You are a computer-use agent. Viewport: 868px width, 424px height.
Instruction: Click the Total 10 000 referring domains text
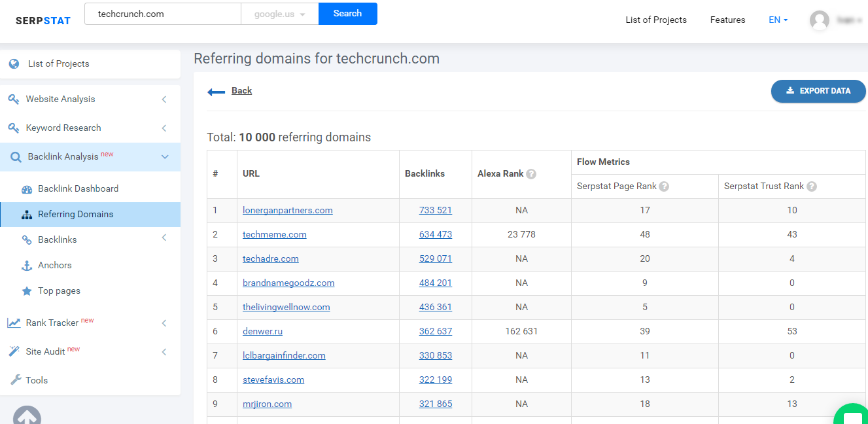tap(288, 138)
